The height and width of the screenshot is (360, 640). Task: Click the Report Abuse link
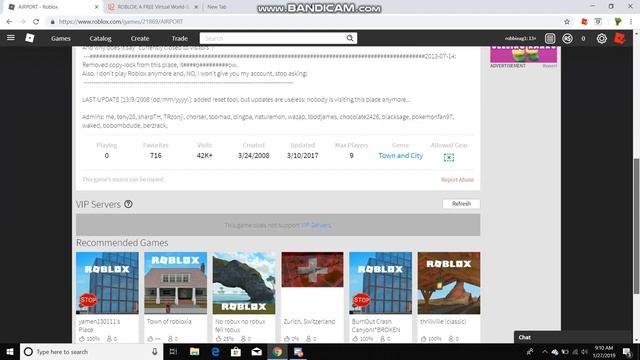click(x=457, y=180)
